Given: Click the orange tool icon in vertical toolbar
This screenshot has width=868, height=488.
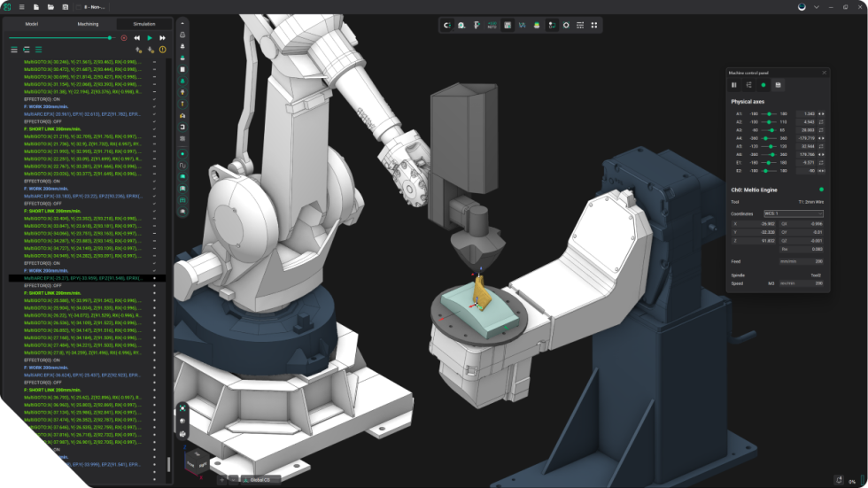Looking at the screenshot, I should [182, 104].
